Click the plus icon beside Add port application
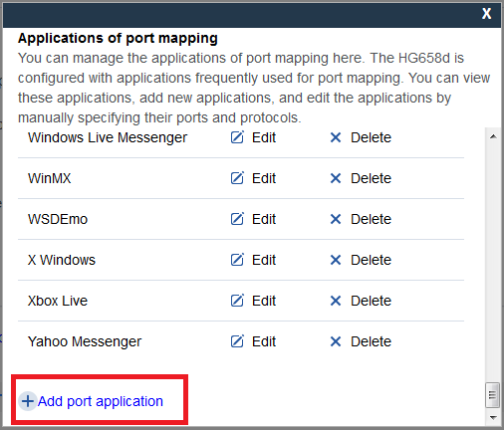504x430 pixels. point(28,401)
